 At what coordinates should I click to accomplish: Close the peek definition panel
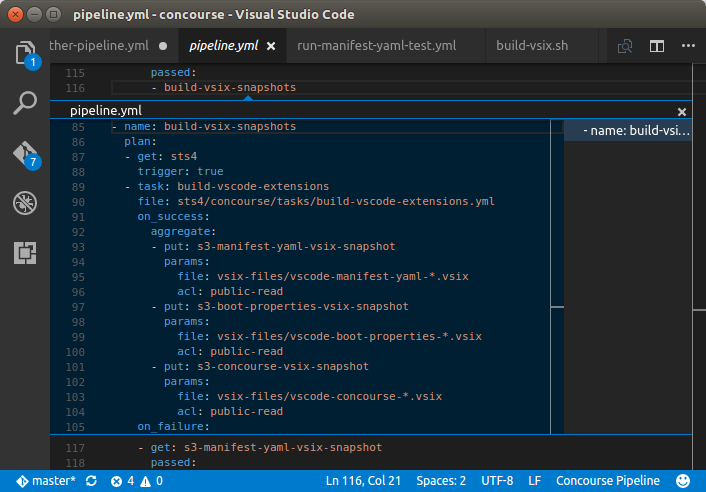682,112
